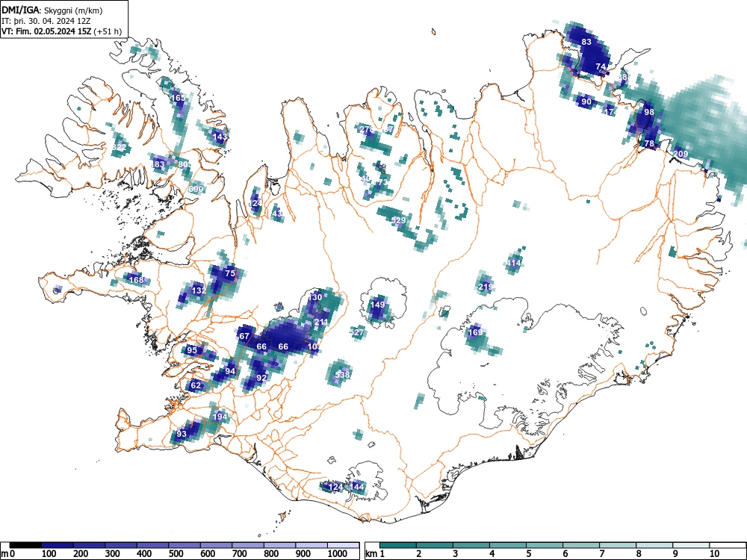Click visibility value '414' on the map

[x=514, y=262]
